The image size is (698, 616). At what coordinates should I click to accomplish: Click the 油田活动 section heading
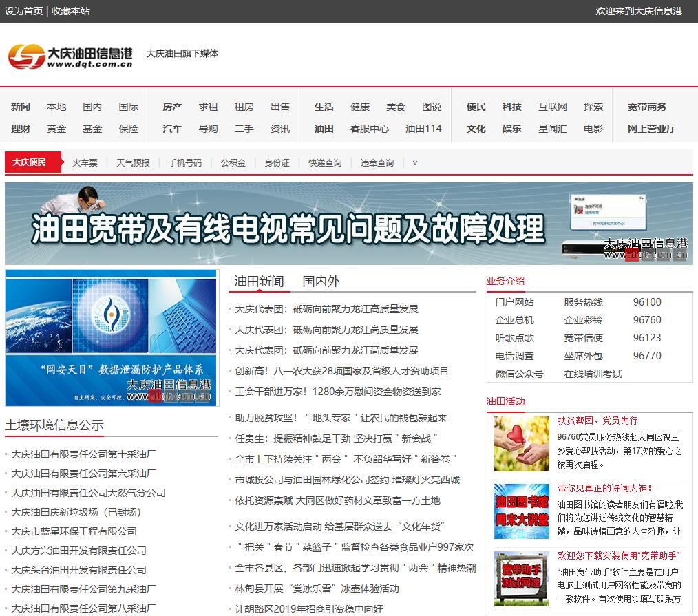506,401
